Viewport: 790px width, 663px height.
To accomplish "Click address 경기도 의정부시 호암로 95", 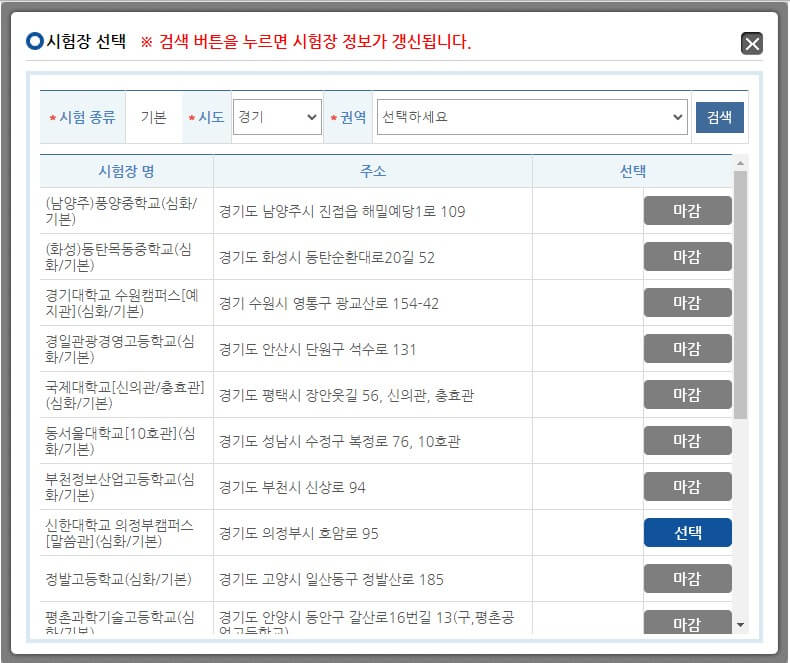I will coord(299,533).
